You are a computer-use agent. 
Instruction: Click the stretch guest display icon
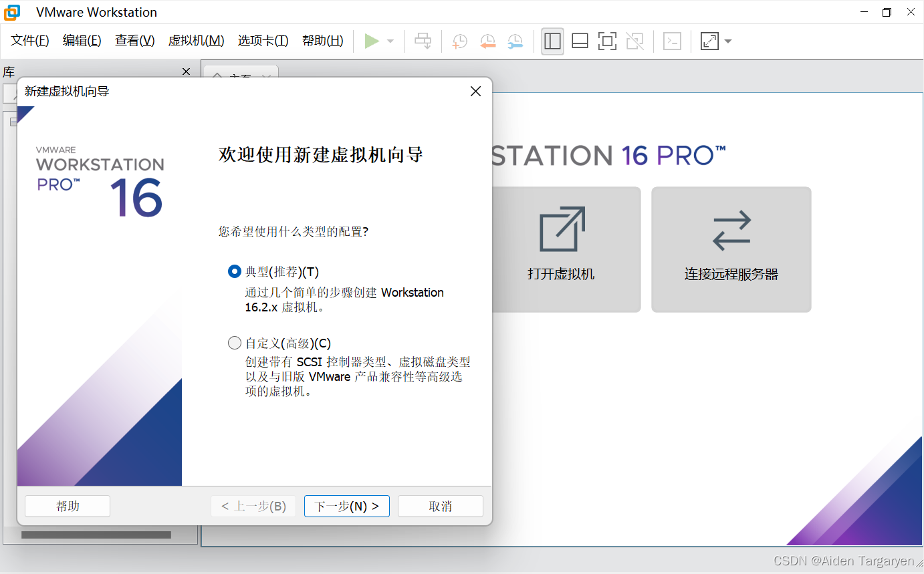(x=709, y=41)
